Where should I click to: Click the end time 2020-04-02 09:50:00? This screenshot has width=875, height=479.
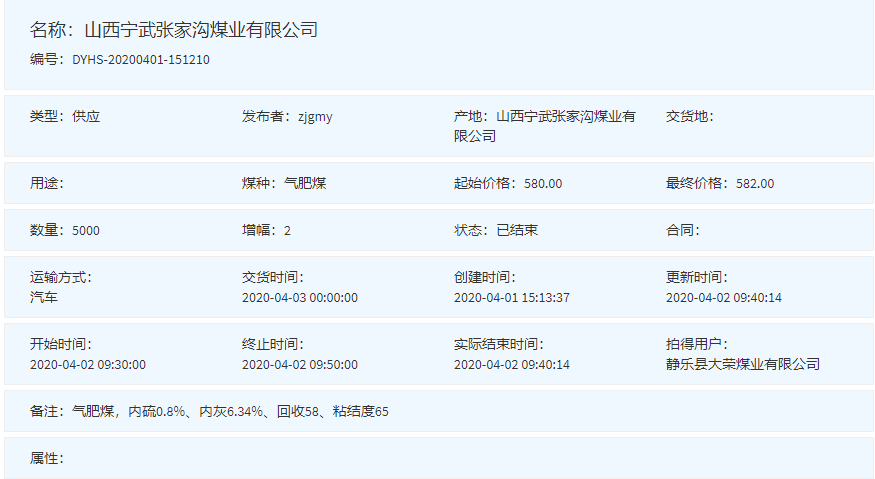click(300, 364)
